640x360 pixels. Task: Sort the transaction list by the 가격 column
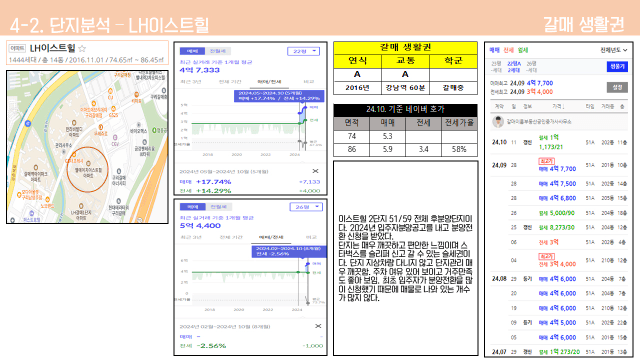558,107
